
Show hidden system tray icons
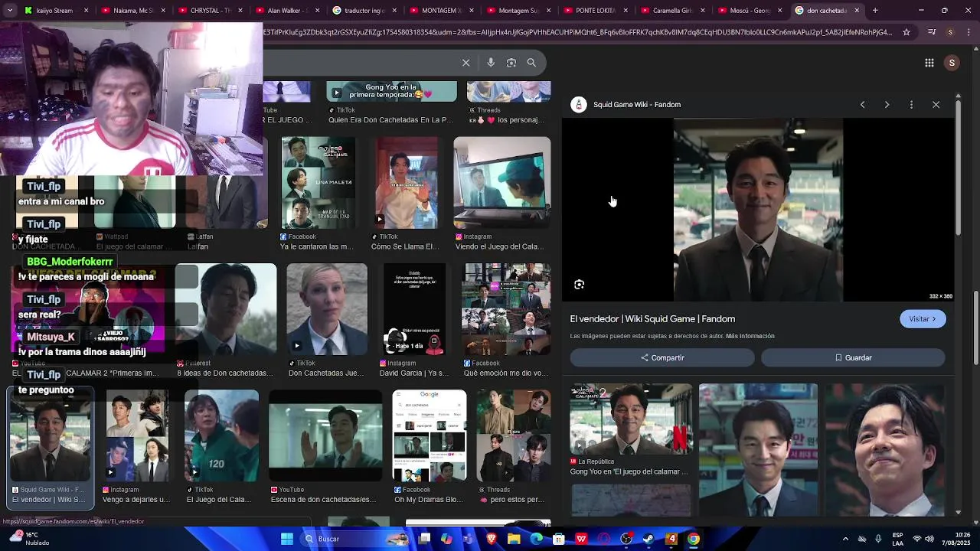(x=845, y=539)
